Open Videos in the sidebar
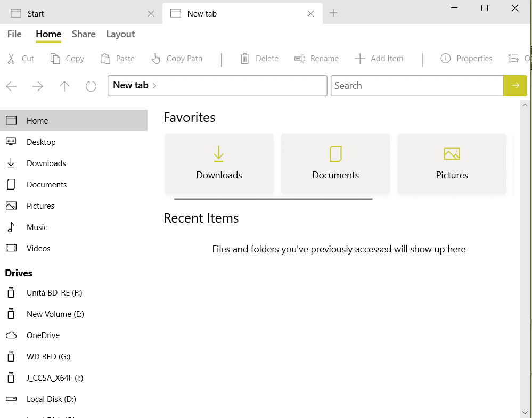The image size is (532, 418). point(73,248)
